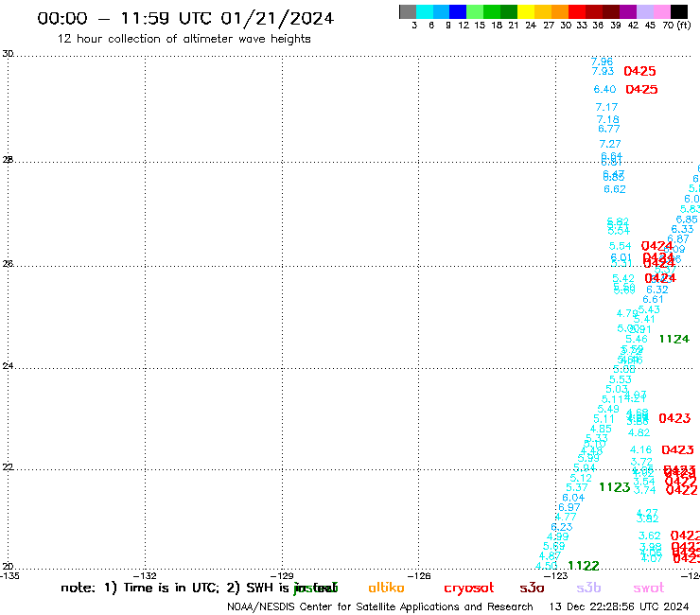Click the red '0423' time beside 4.16
700x615 pixels.
(677, 449)
